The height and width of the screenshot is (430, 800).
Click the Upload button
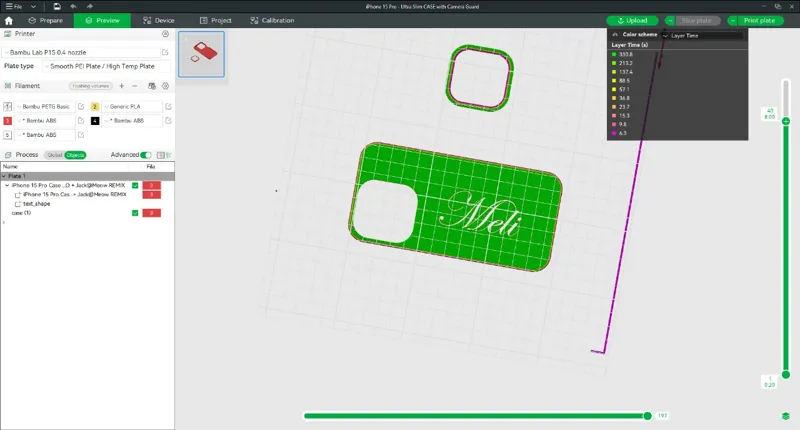[632, 21]
